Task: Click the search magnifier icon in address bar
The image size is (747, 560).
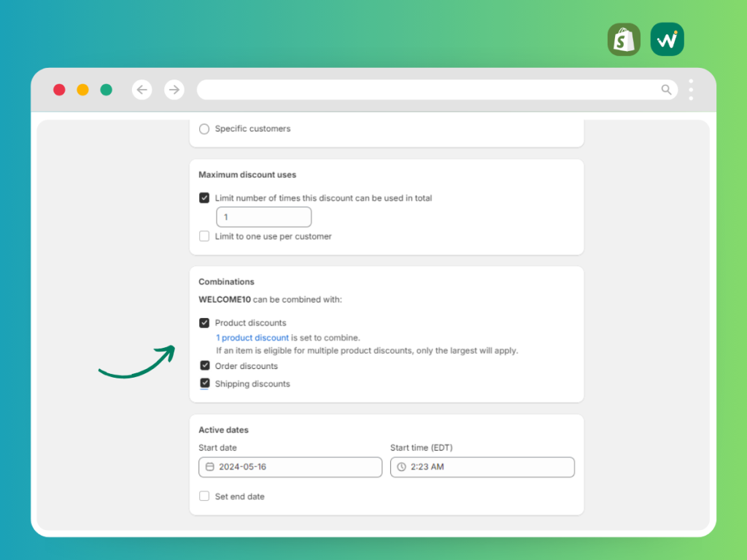Action: (666, 90)
